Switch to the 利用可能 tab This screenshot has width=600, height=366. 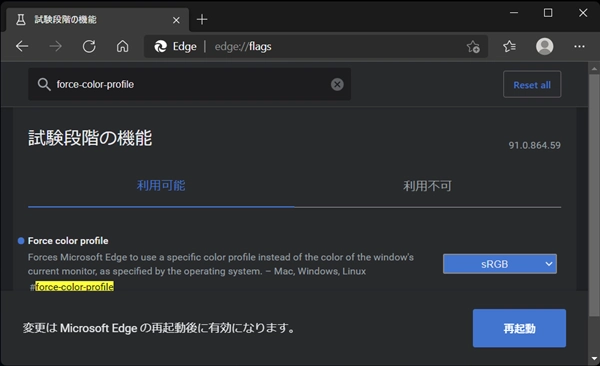click(x=161, y=186)
